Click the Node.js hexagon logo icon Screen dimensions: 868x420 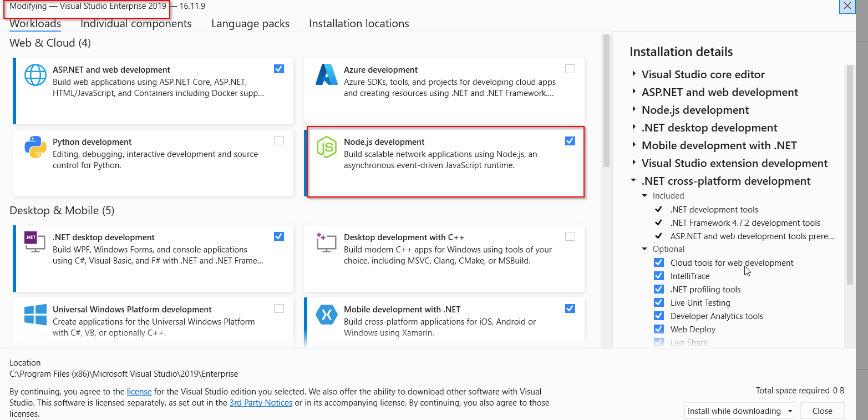pyautogui.click(x=327, y=147)
